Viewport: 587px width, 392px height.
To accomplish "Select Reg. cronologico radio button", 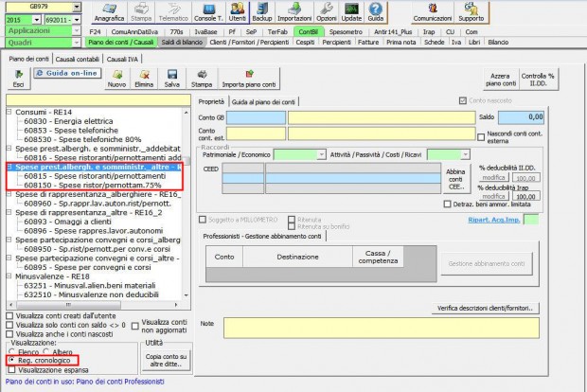I will (12, 360).
